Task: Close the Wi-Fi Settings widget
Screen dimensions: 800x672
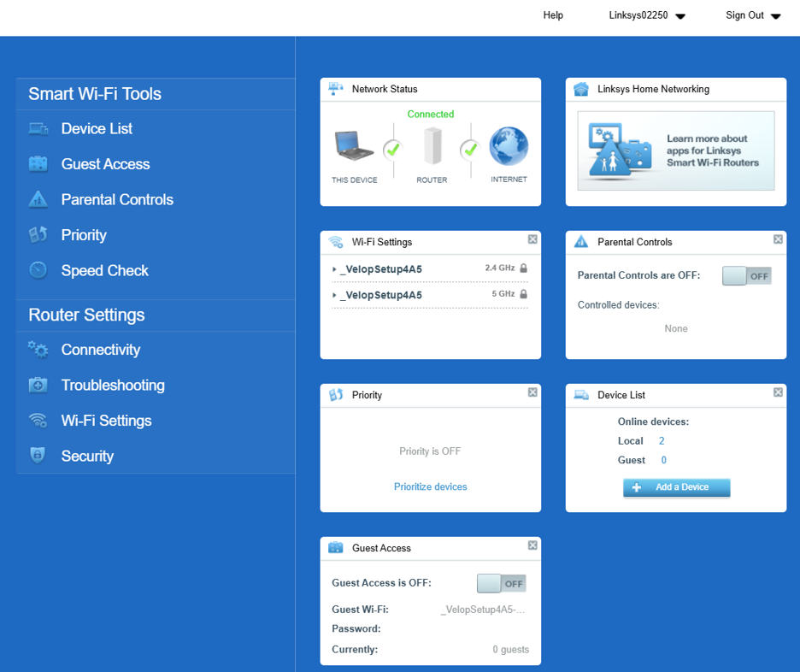Action: [532, 239]
